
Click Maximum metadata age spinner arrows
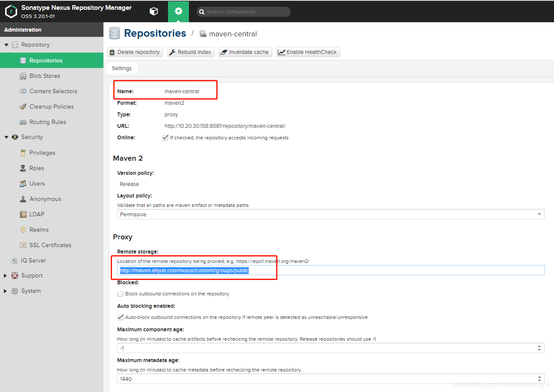click(539, 379)
